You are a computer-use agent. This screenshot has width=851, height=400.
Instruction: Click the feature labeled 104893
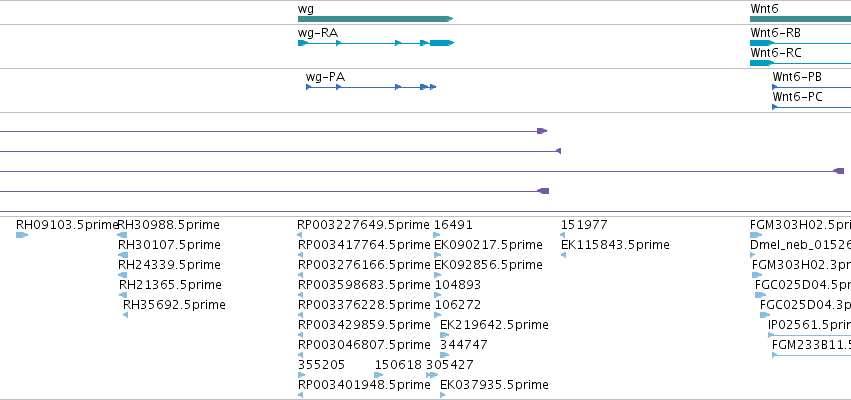tap(437, 295)
